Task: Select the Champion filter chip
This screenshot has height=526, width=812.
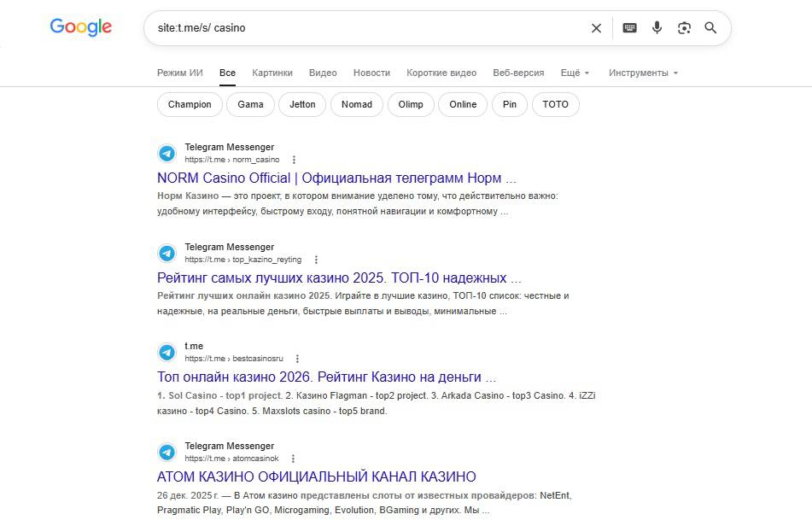Action: click(190, 104)
